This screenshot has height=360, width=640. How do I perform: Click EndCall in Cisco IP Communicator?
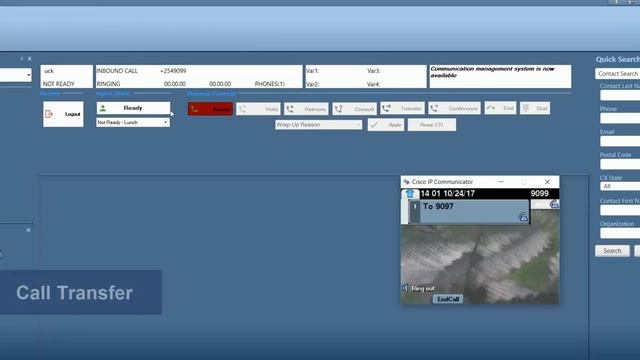click(448, 299)
